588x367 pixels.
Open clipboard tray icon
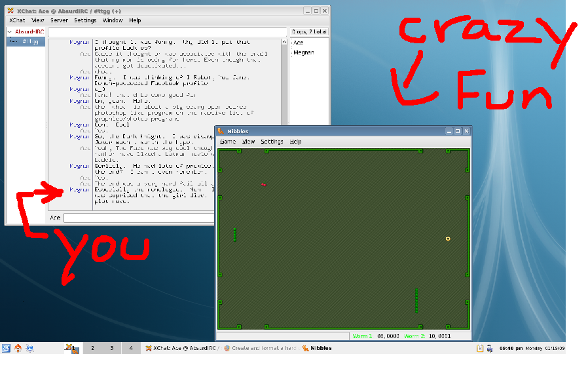479,348
